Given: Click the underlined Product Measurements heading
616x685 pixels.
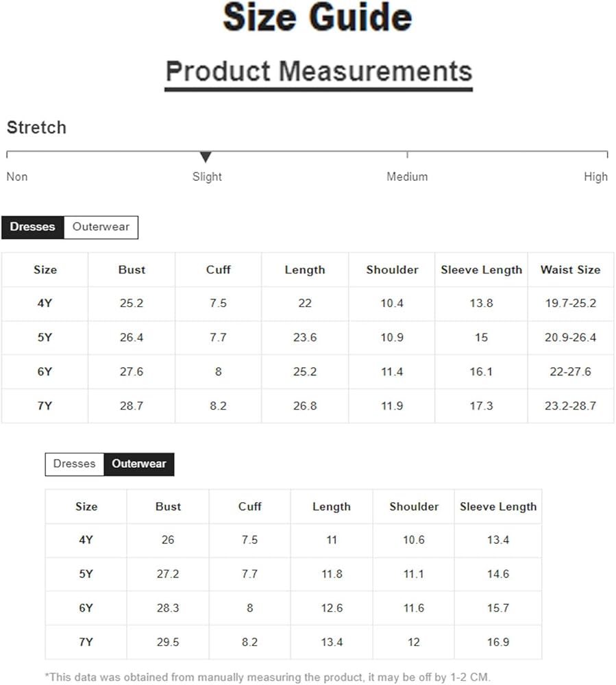Looking at the screenshot, I should coord(319,72).
